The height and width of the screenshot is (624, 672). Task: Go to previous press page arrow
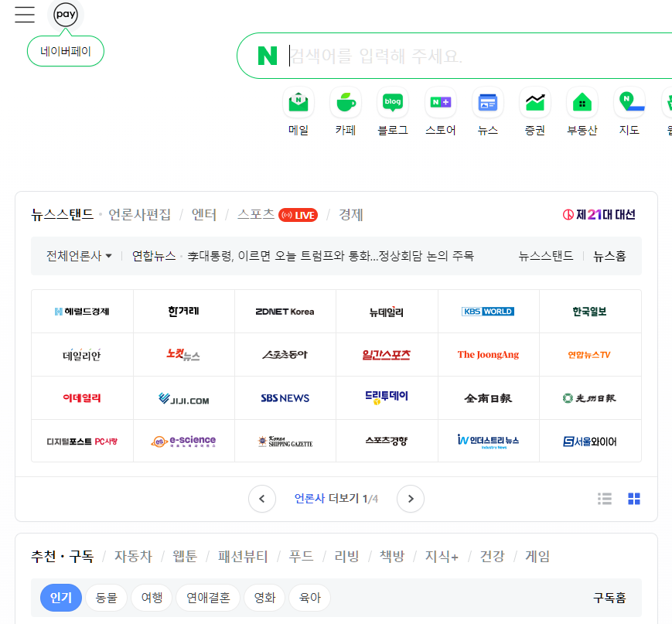(x=262, y=499)
